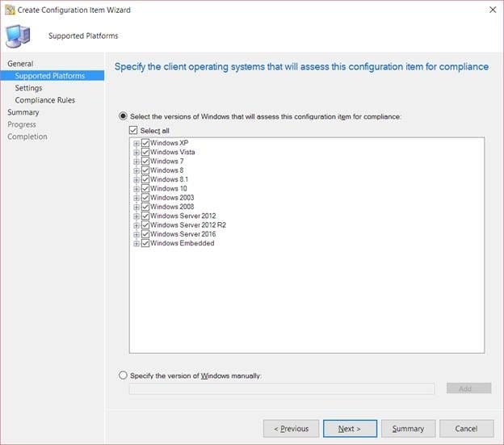Expand the Windows Server 2016 tree node

click(136, 234)
